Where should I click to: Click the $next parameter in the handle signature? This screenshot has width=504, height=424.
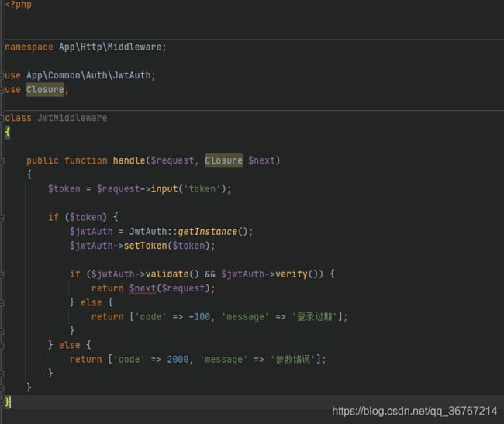tap(261, 160)
